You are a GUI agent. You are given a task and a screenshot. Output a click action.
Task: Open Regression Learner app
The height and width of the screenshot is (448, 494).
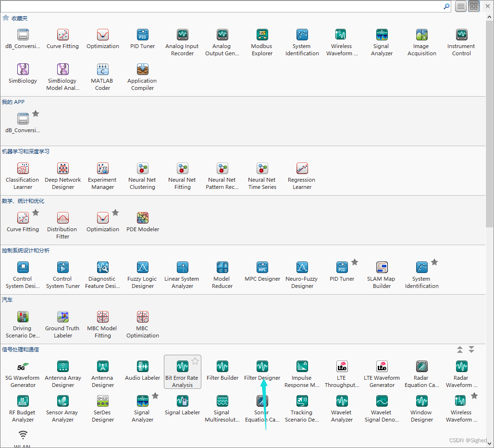[302, 176]
